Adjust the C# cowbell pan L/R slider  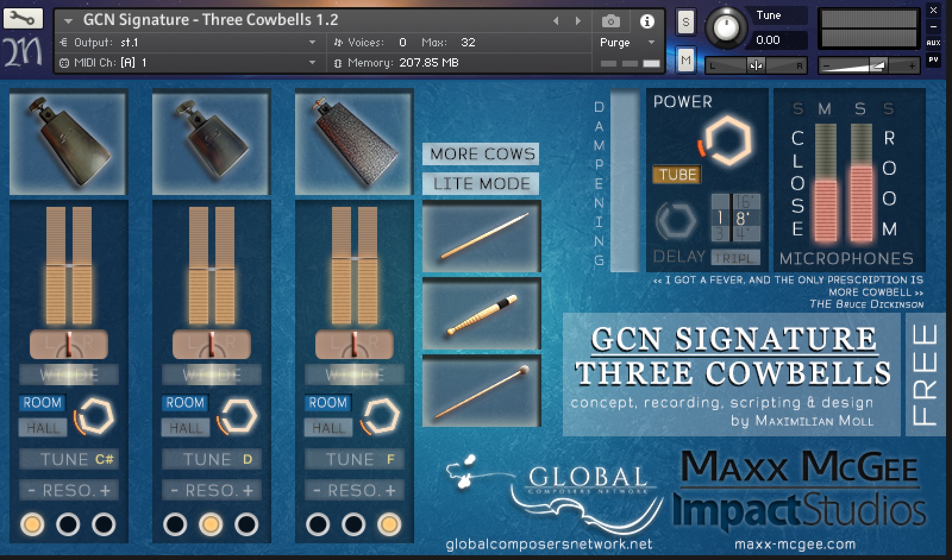pyautogui.click(x=69, y=344)
